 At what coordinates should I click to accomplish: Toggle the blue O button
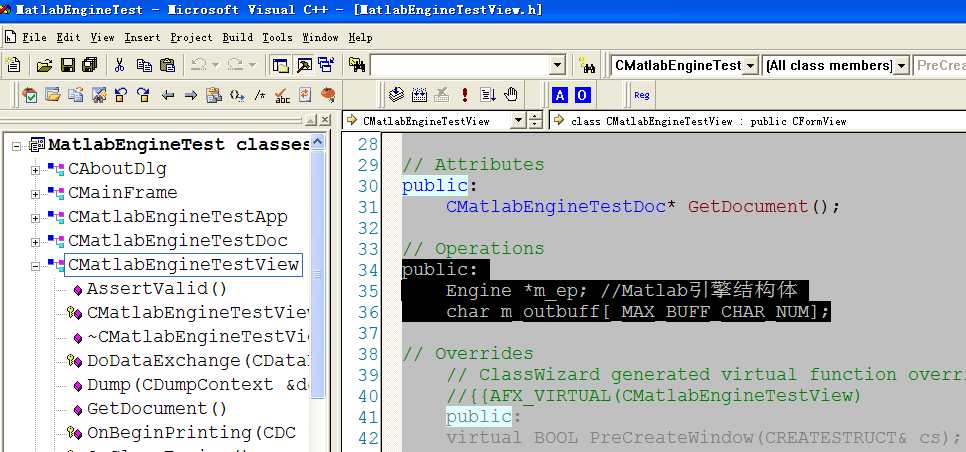pos(582,95)
